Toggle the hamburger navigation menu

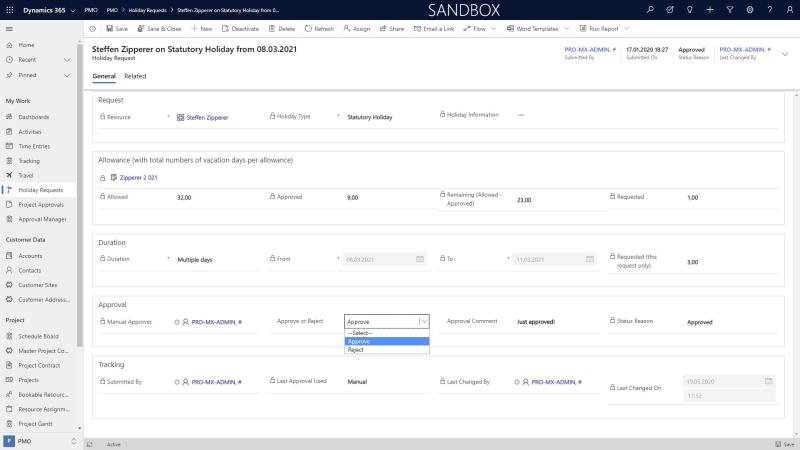coord(9,29)
